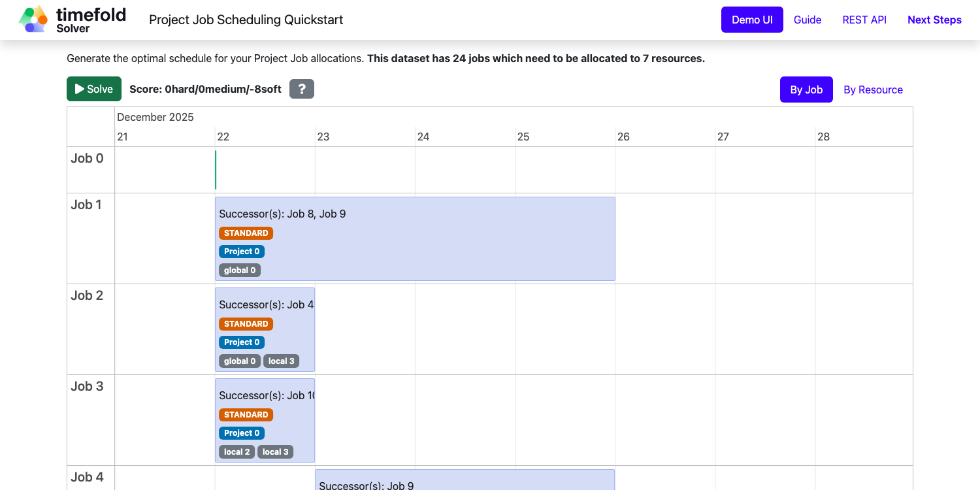Click the STANDARD badge on Job 1
The image size is (980, 490).
click(x=246, y=233)
